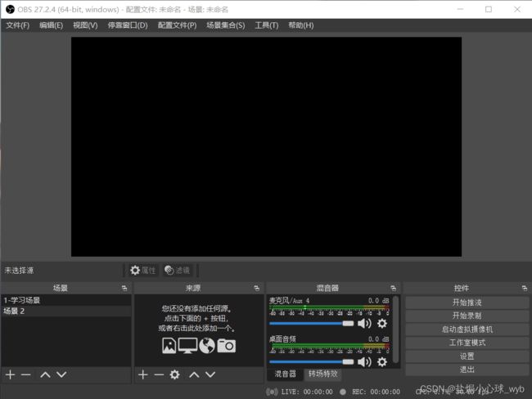
Task: Click the camera source icon
Action: (226, 346)
